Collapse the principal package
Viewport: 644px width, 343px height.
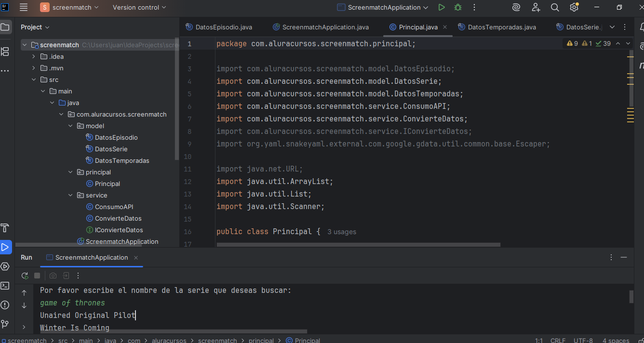(x=70, y=172)
